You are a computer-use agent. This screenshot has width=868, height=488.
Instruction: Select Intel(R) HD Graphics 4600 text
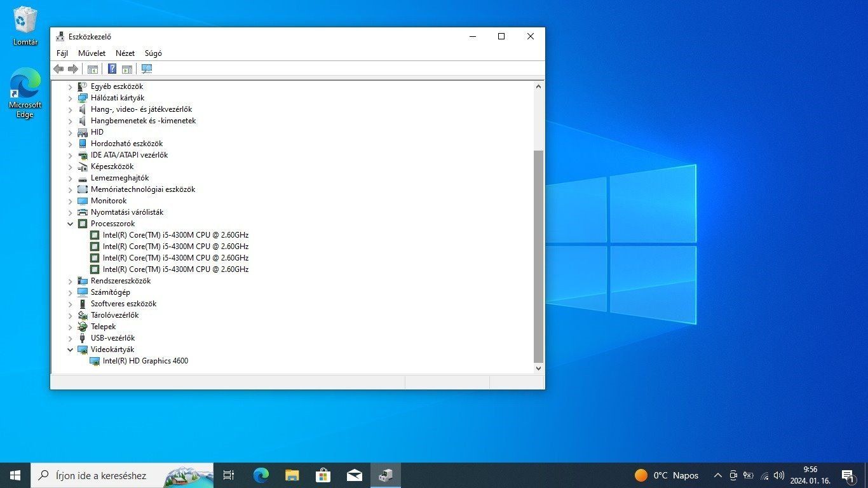[x=146, y=361]
